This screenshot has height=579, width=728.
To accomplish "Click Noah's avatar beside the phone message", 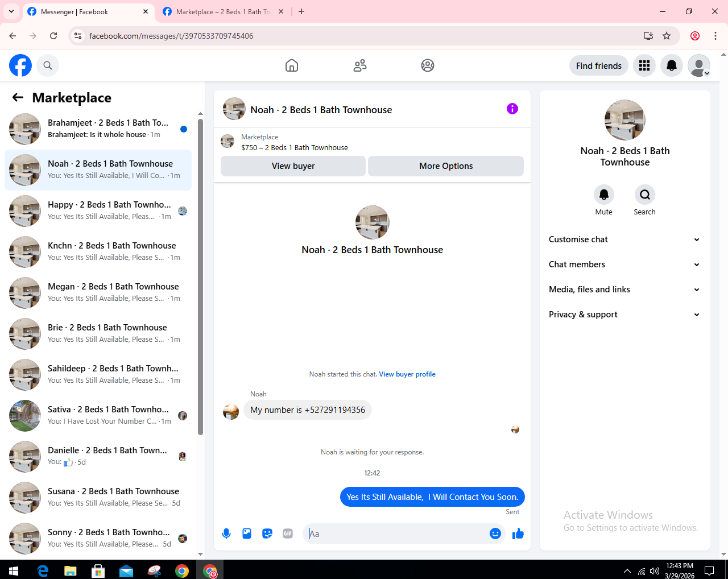I will tap(231, 412).
